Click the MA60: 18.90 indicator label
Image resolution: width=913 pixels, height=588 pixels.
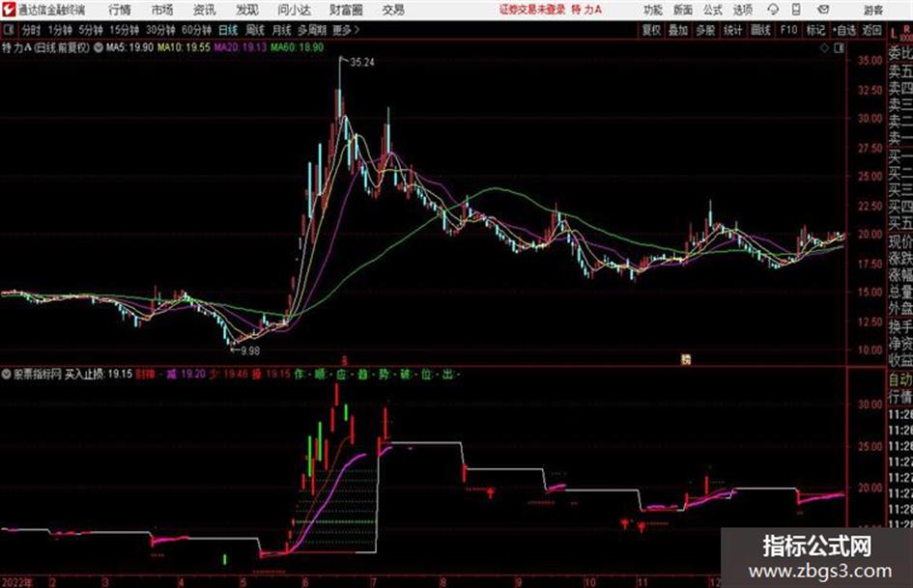(x=297, y=47)
